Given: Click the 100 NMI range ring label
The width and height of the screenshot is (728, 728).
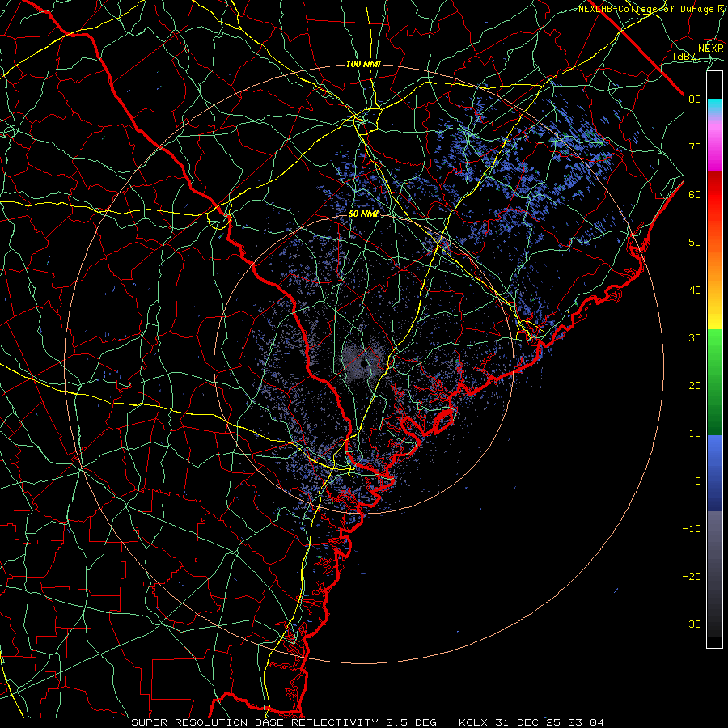Looking at the screenshot, I should point(363,64).
